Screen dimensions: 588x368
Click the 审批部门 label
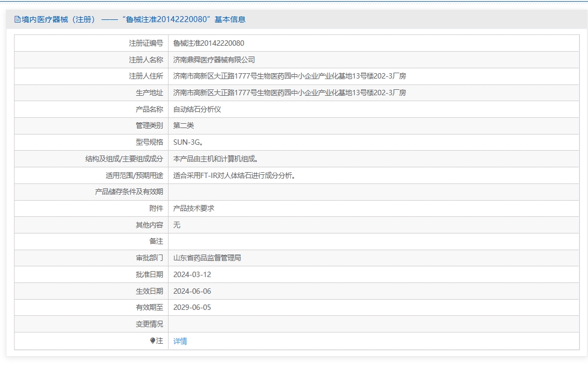tap(149, 258)
